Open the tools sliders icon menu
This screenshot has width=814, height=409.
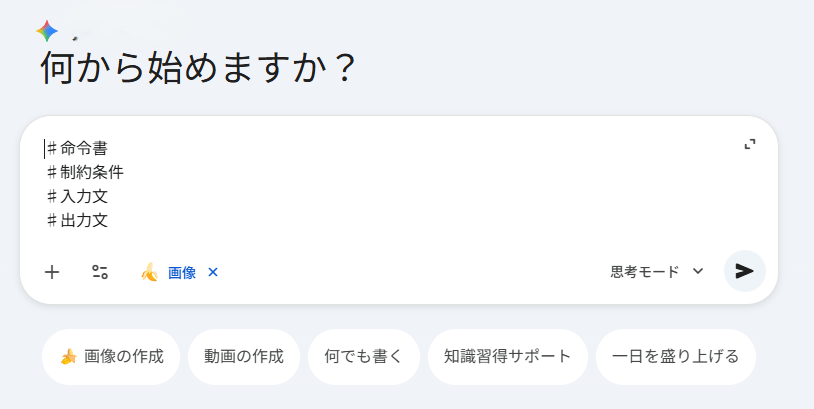[x=99, y=271]
